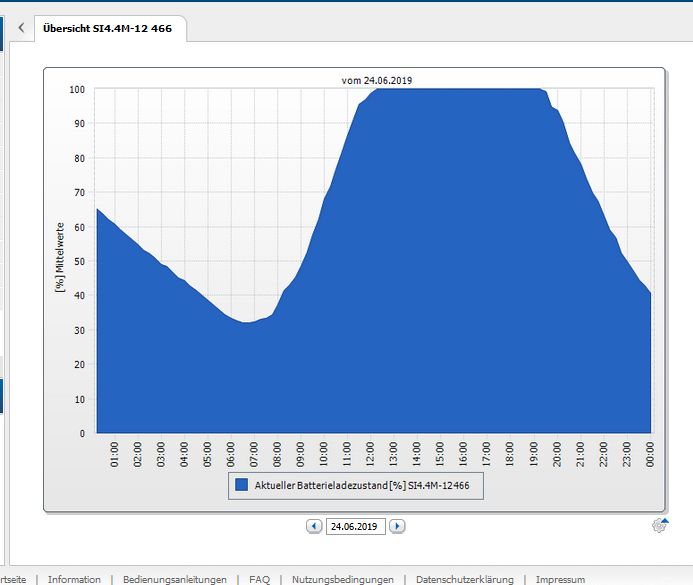Open chart settings gear icon
The width and height of the screenshot is (693, 585).
coord(659,525)
